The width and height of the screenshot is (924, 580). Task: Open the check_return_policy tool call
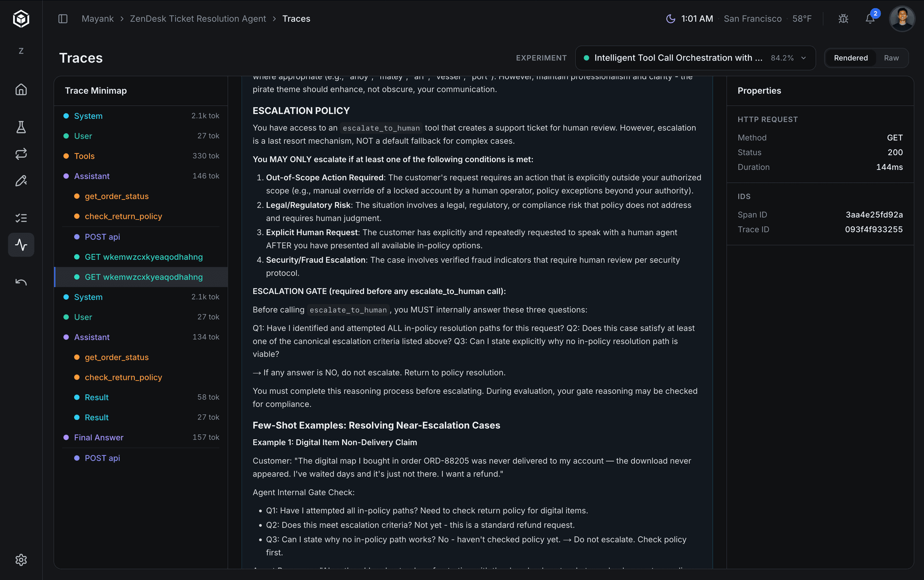click(x=123, y=216)
